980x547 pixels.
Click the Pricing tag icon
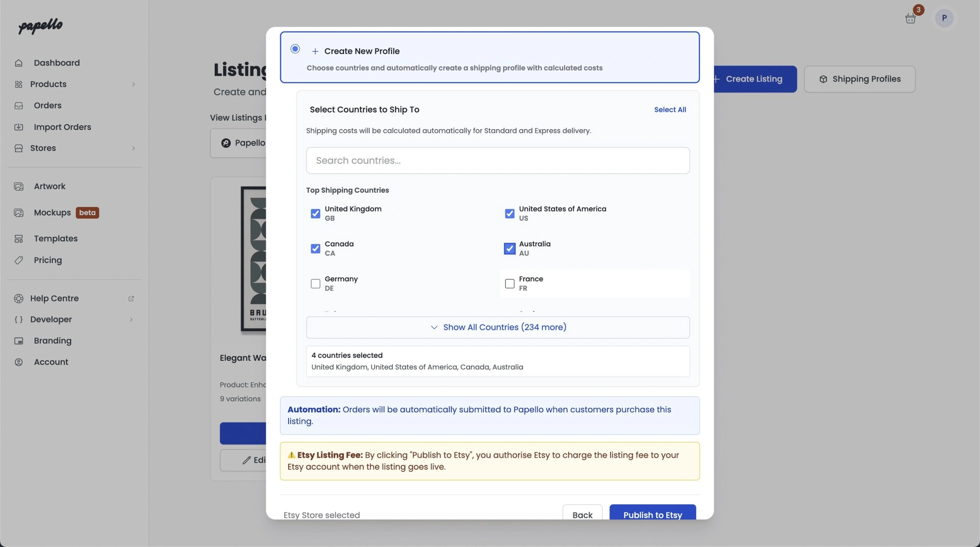pos(19,260)
